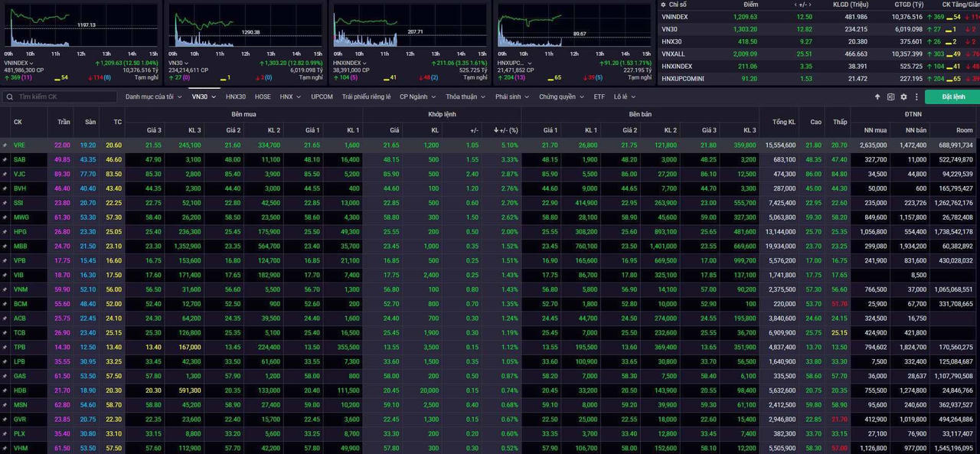This screenshot has height=454, width=980.
Task: Export table using the Excel icon
Action: (x=890, y=97)
